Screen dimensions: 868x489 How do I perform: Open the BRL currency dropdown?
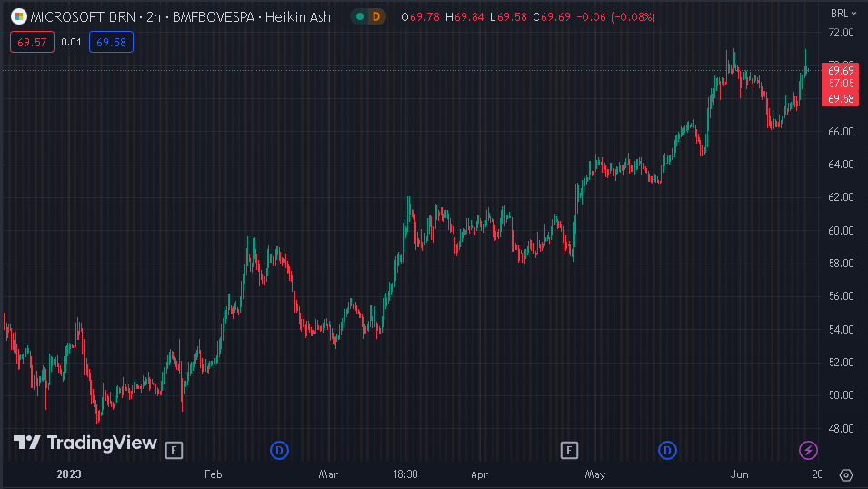(843, 14)
